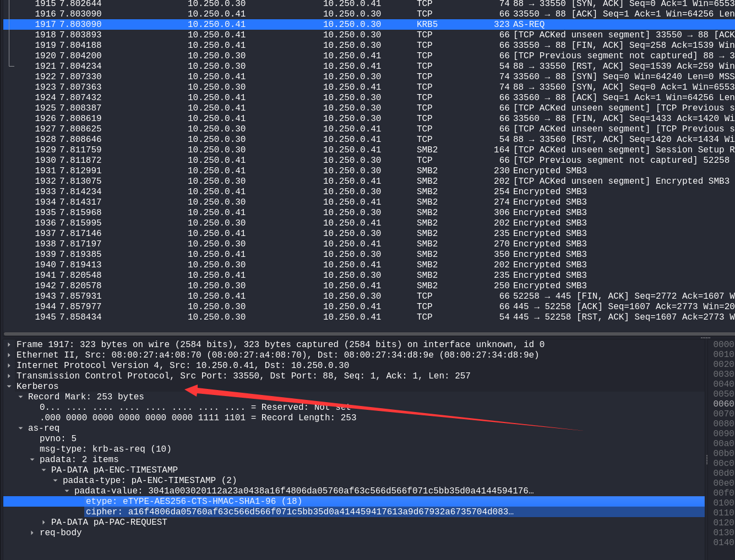735x560 pixels.
Task: Select packet 1931 Encrypted SMB3 row
Action: (369, 171)
